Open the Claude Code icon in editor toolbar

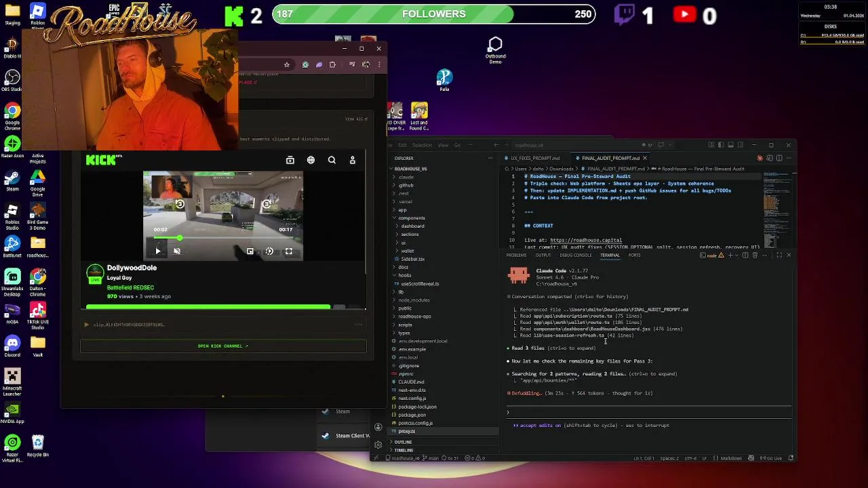coord(759,158)
